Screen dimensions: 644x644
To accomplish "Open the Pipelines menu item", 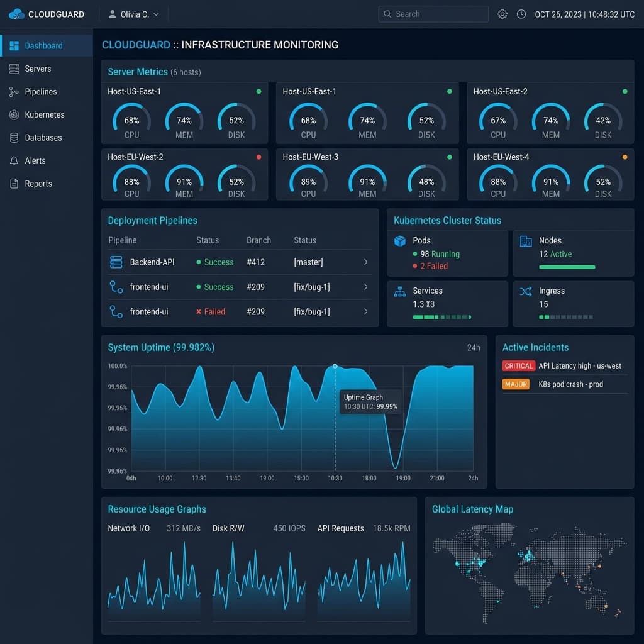I will 47,92.
